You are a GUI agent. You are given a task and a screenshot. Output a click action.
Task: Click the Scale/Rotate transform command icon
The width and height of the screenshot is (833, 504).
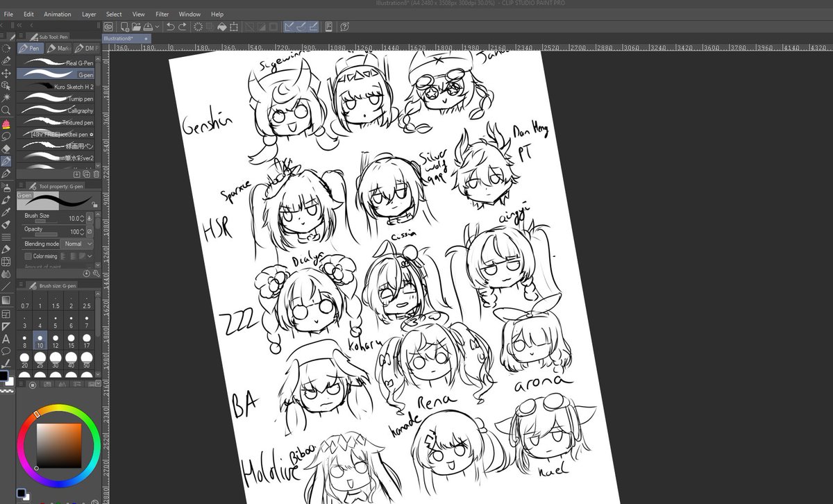tap(234, 26)
